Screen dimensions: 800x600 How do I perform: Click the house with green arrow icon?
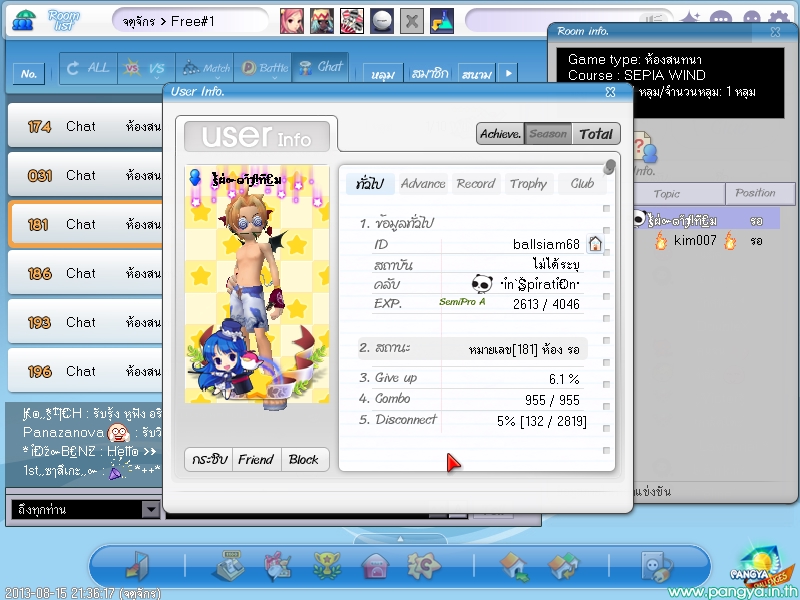(515, 567)
